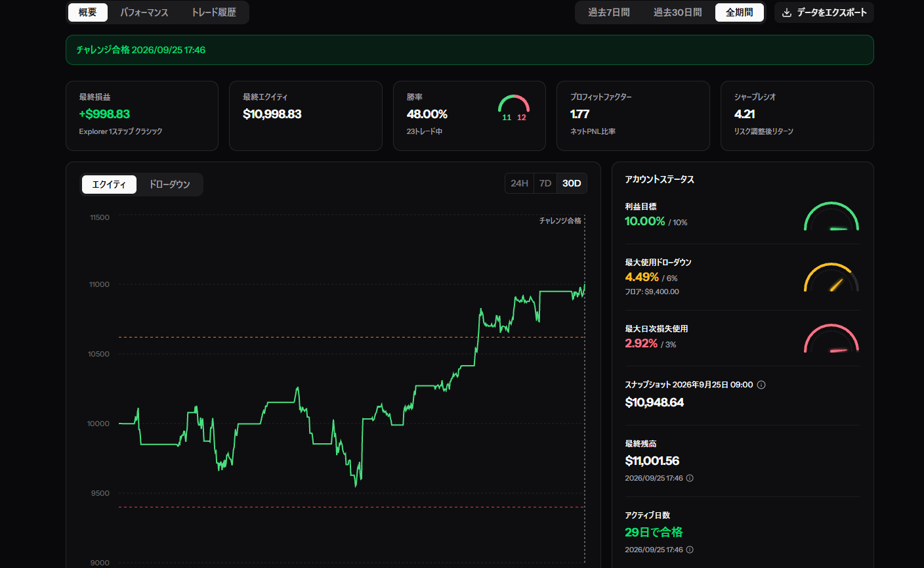
Task: Select the 全期間 period filter
Action: [x=740, y=12]
